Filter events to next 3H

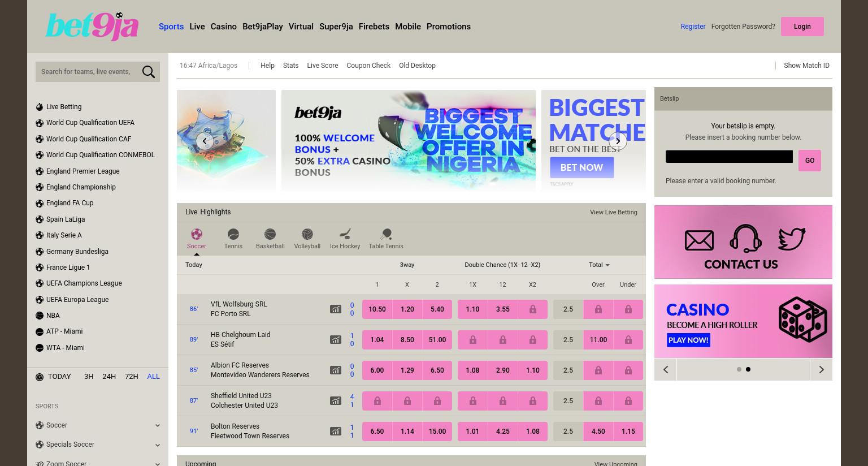click(89, 377)
